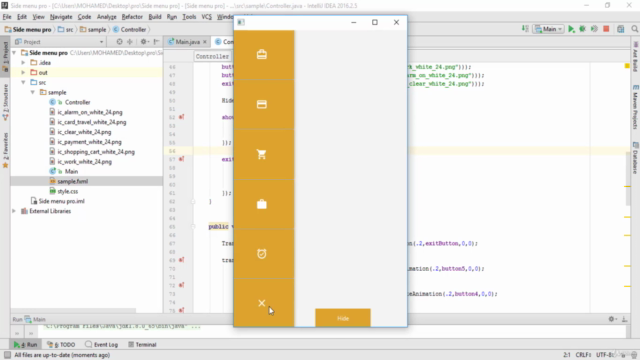Click the Hide button in the app window

(x=343, y=318)
